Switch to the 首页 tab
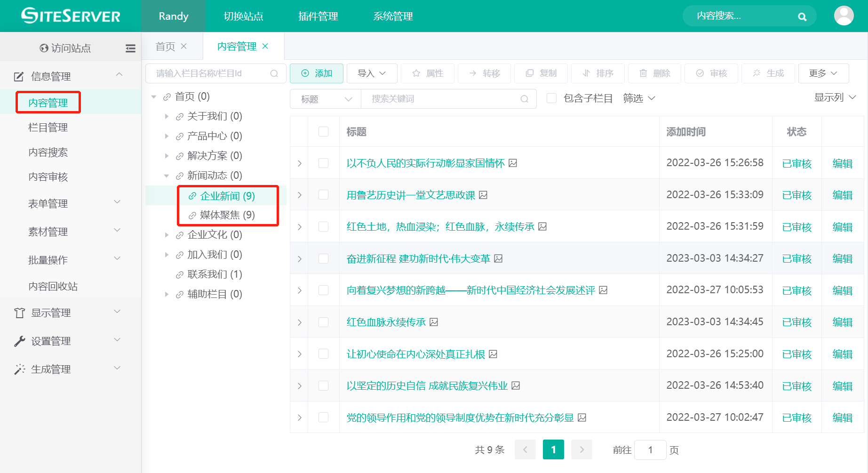Screen dimensions: 868x473 (165, 46)
